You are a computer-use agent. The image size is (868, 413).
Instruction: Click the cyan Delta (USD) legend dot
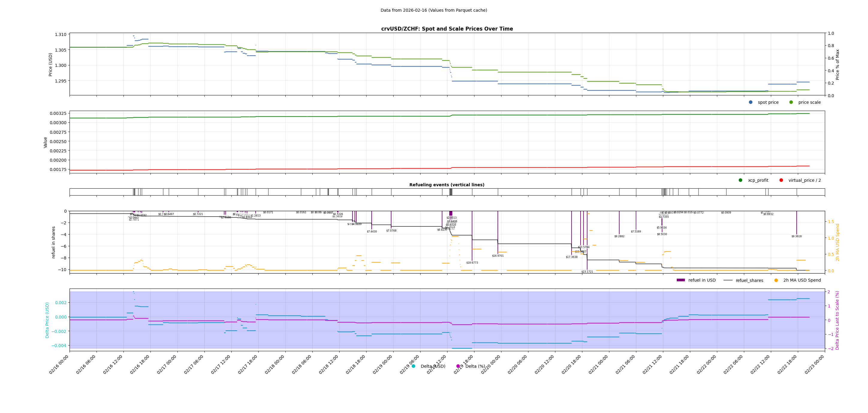[413, 366]
